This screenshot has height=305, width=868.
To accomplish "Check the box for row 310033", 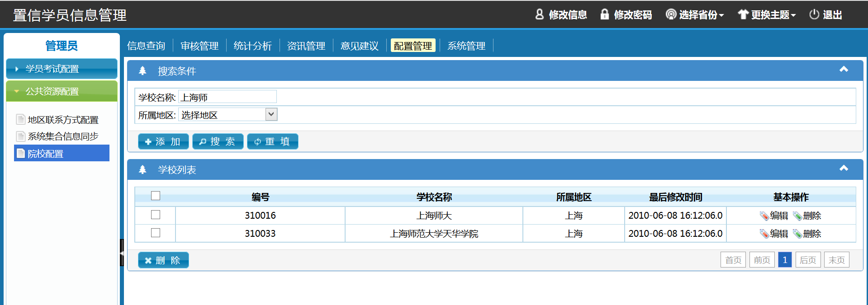I will 156,233.
